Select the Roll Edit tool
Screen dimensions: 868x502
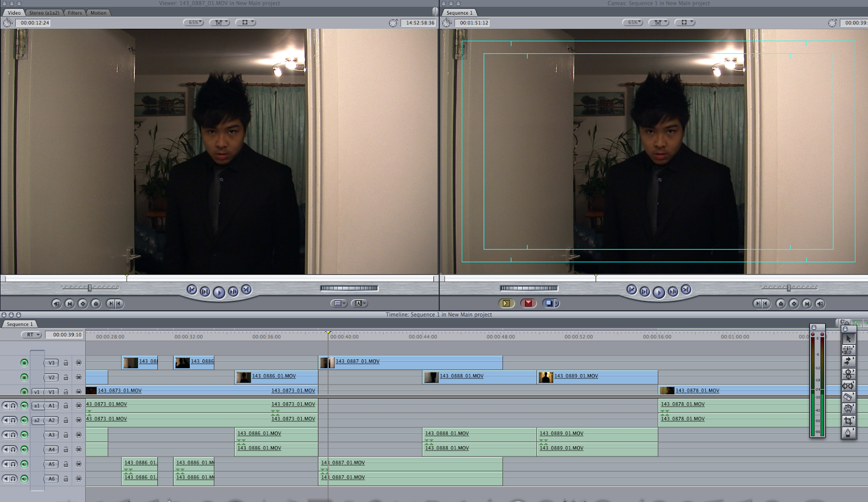click(849, 373)
